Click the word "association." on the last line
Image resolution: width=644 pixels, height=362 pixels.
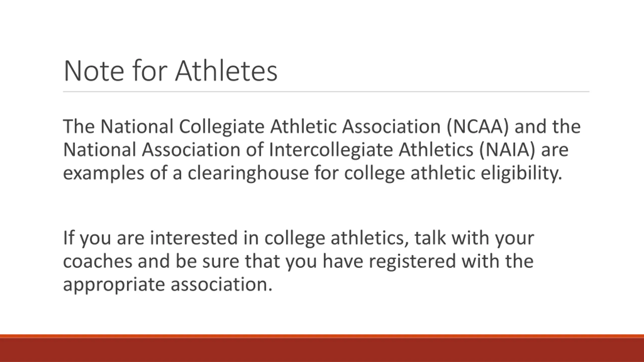click(x=221, y=285)
